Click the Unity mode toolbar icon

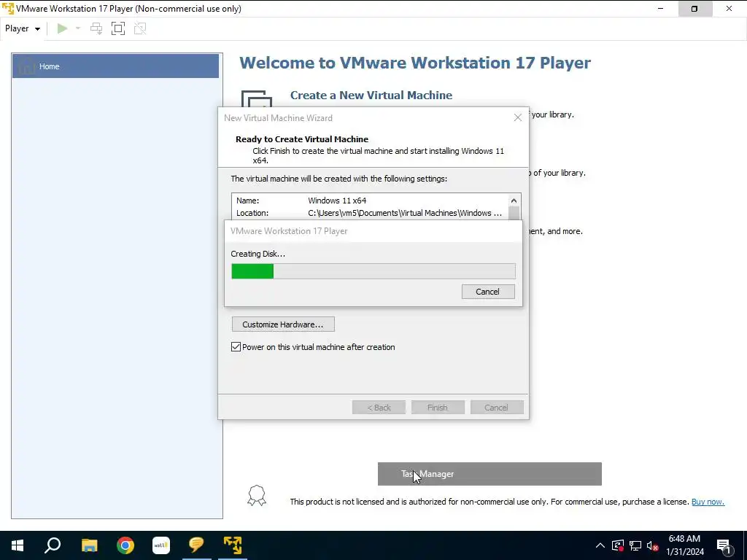point(140,28)
